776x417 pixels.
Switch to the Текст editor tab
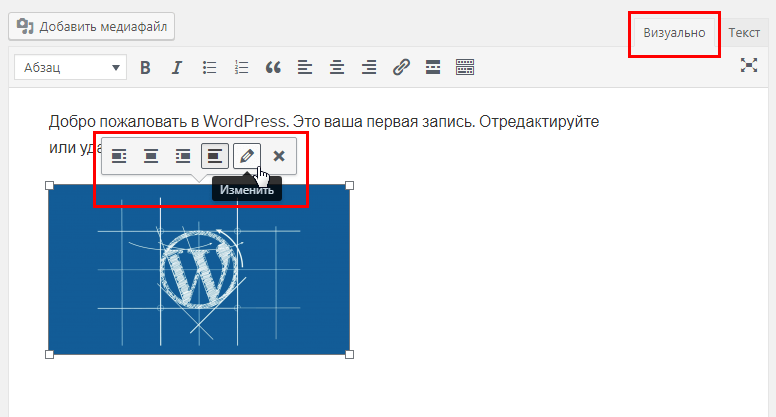pyautogui.click(x=744, y=33)
